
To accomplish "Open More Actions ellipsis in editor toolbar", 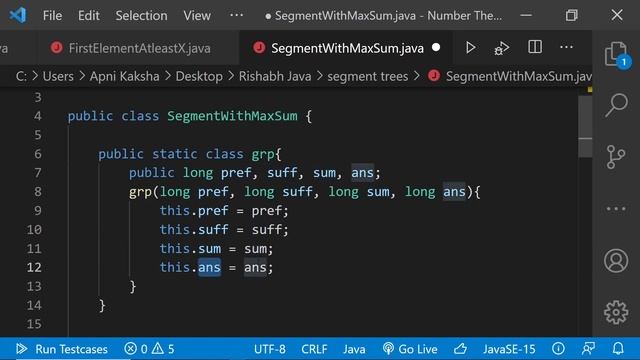I will (566, 47).
